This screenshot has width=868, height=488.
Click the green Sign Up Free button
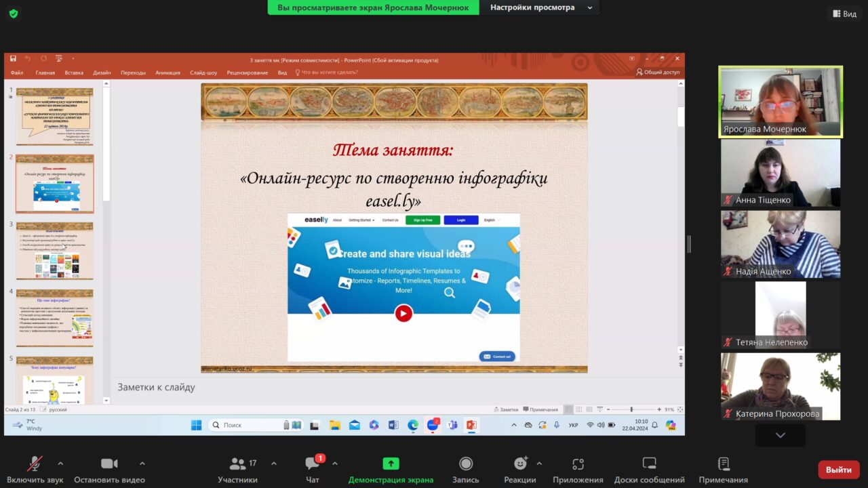pos(423,220)
